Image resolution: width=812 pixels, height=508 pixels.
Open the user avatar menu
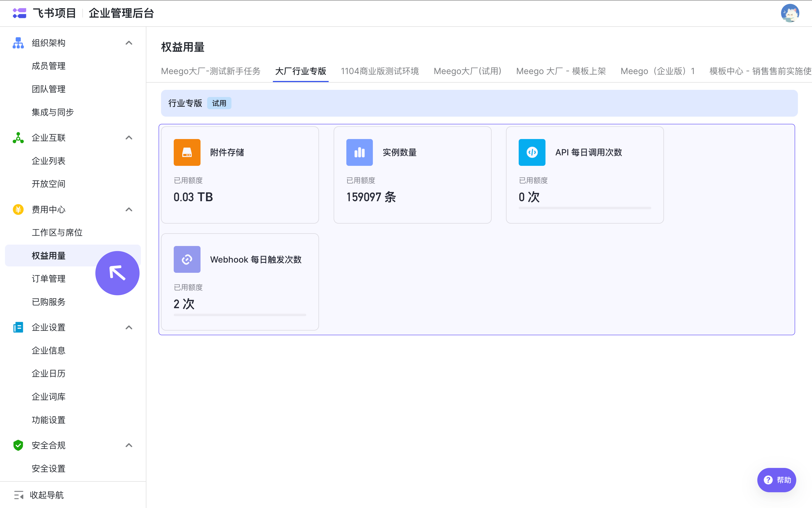click(790, 13)
